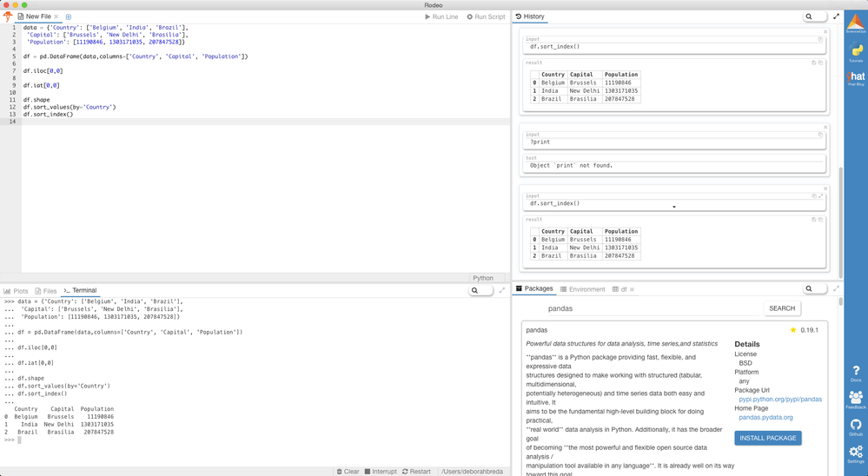Screen dimensions: 868x476
Task: Copy the ?print input entry
Action: coord(820,135)
